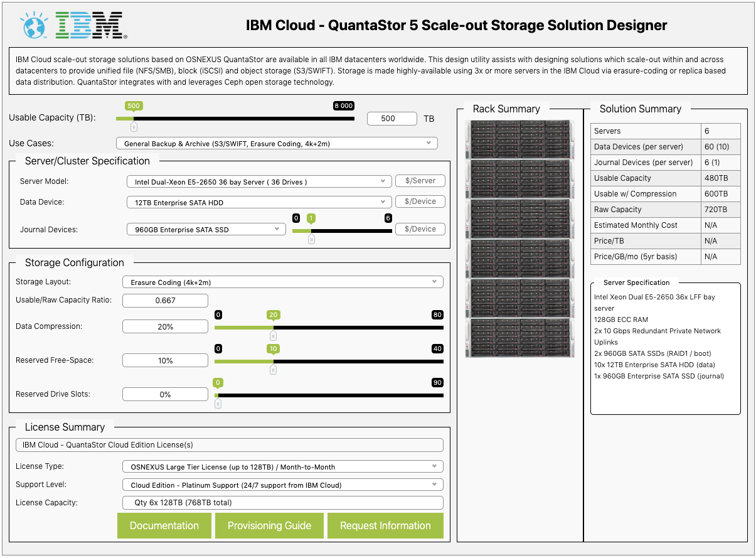756x558 pixels.
Task: Click the 128GB ECC RAM specification line
Action: tap(621, 319)
